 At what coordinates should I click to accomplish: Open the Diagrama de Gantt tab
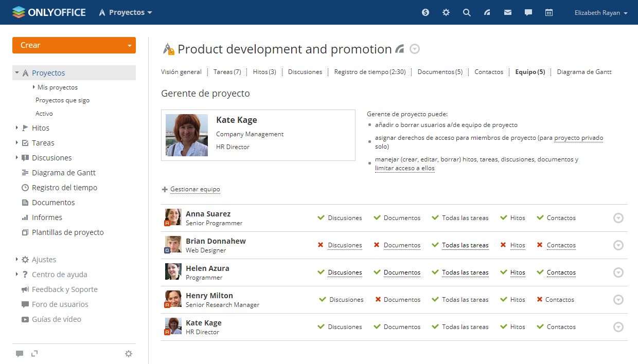tap(584, 72)
